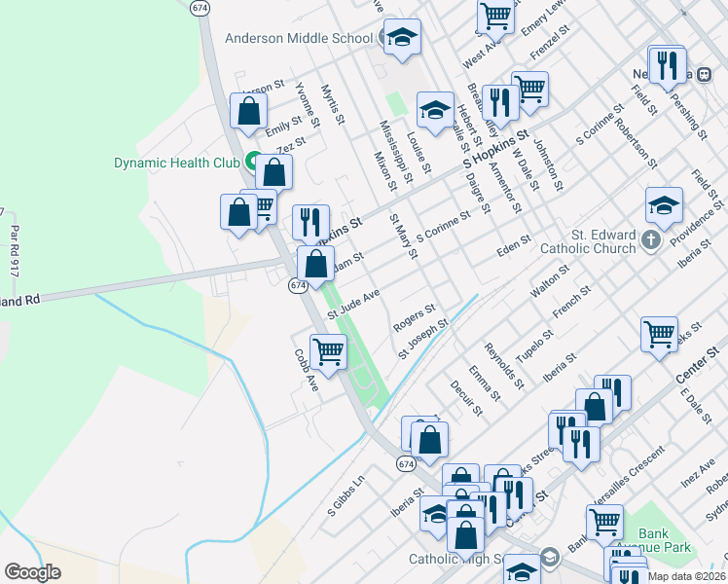Select the Dynamic Health Club label
This screenshot has width=728, height=584.
(x=177, y=163)
